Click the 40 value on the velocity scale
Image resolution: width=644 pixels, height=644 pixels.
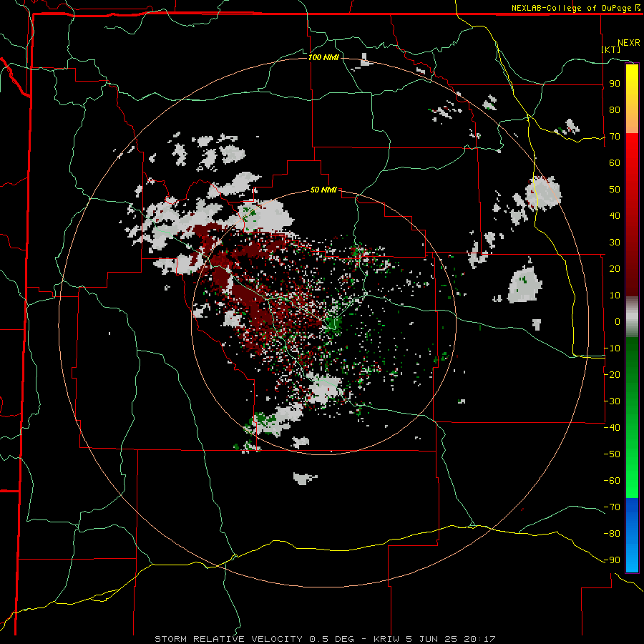[615, 215]
